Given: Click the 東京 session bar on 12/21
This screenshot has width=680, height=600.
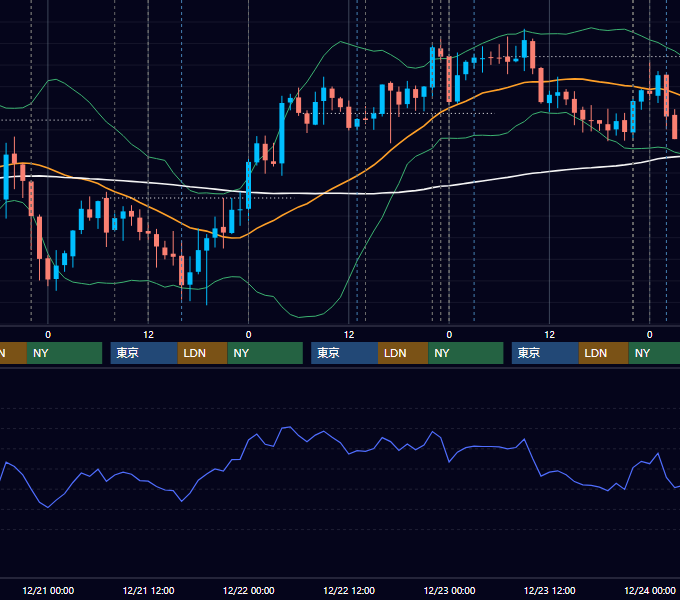Looking at the screenshot, I should tap(144, 353).
